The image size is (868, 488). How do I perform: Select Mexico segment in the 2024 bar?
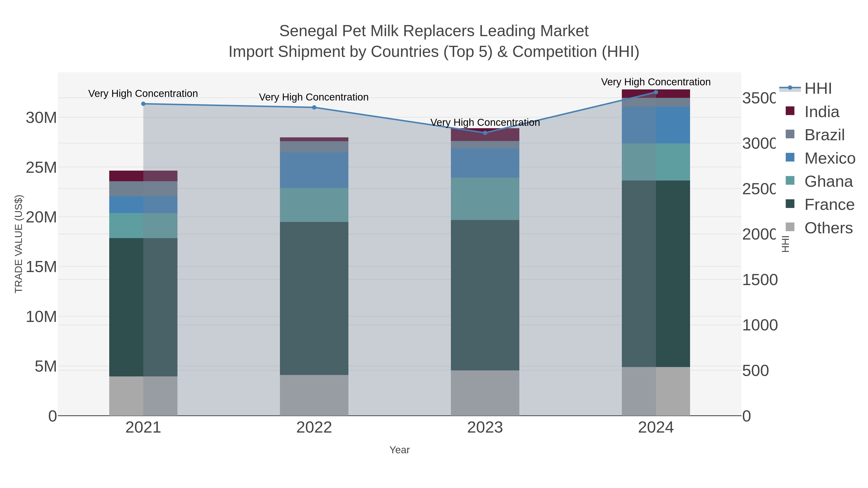(656, 125)
